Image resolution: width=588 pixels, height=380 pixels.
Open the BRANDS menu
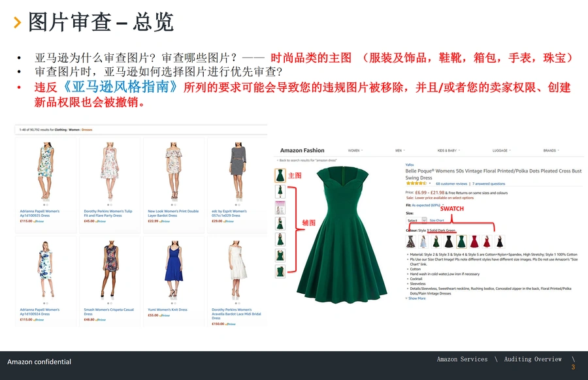551,151
